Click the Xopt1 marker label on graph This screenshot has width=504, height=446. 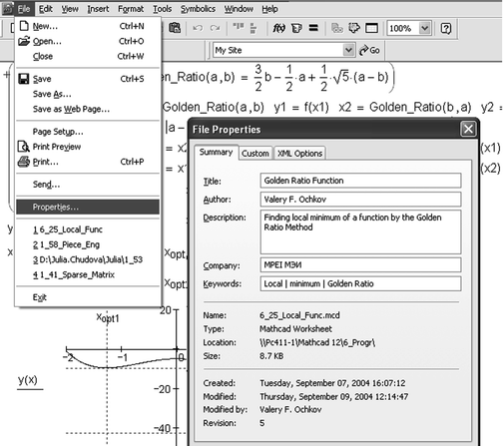point(108,318)
